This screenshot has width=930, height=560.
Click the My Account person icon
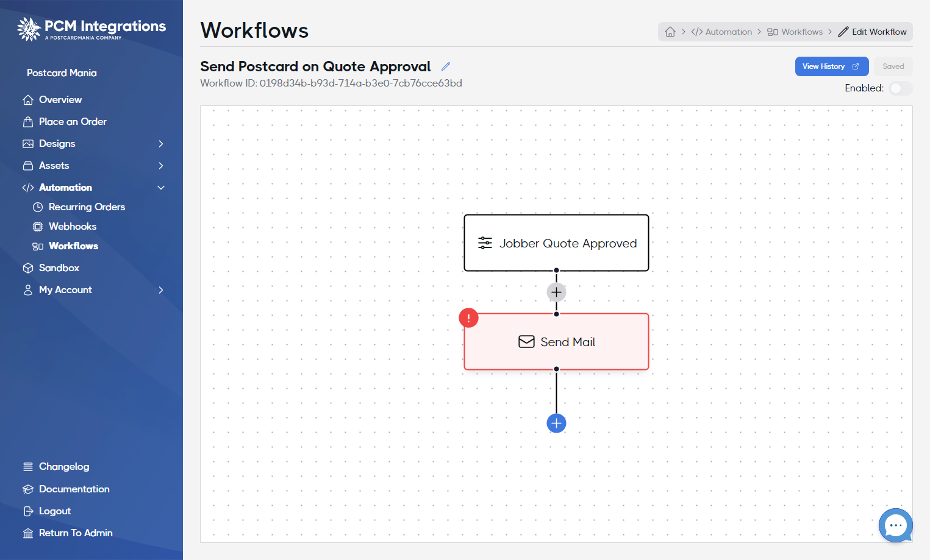(28, 290)
